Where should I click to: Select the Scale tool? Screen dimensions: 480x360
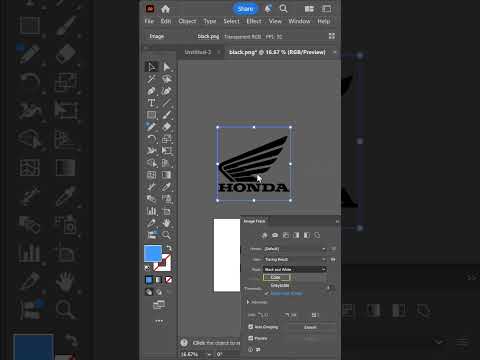[x=167, y=139]
